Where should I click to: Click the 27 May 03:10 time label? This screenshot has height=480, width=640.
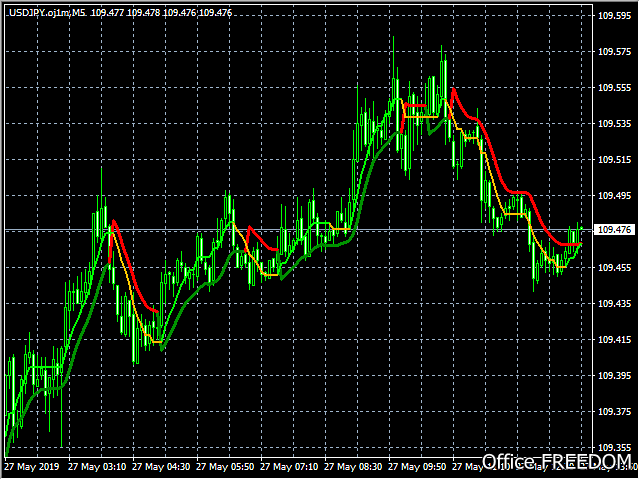97,467
